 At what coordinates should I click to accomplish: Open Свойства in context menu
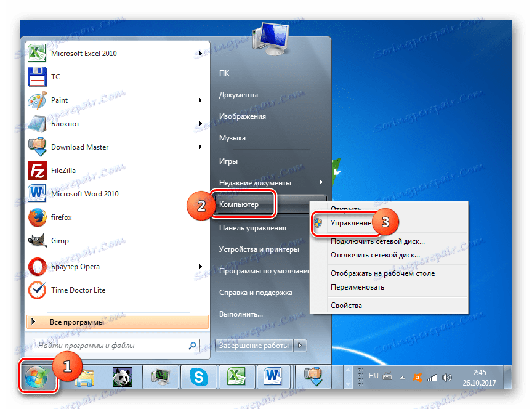[346, 306]
